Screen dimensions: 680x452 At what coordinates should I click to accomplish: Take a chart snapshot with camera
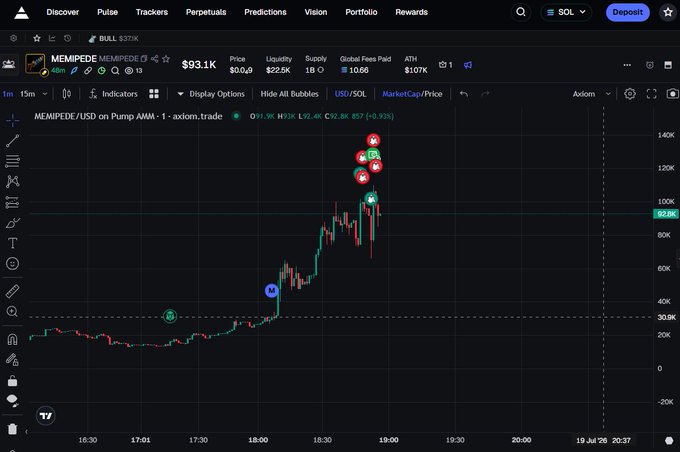(x=672, y=94)
